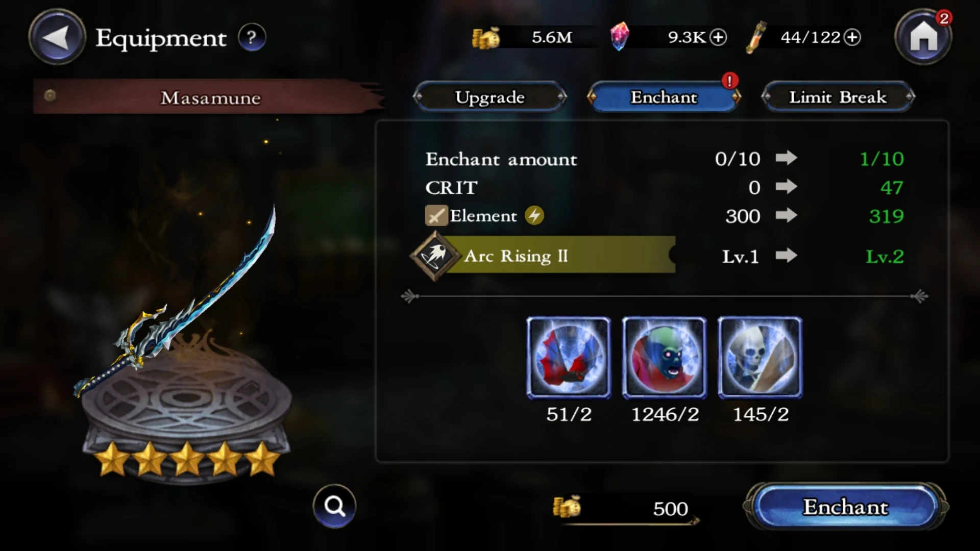
Task: Select the red bat wing material
Action: click(x=569, y=358)
